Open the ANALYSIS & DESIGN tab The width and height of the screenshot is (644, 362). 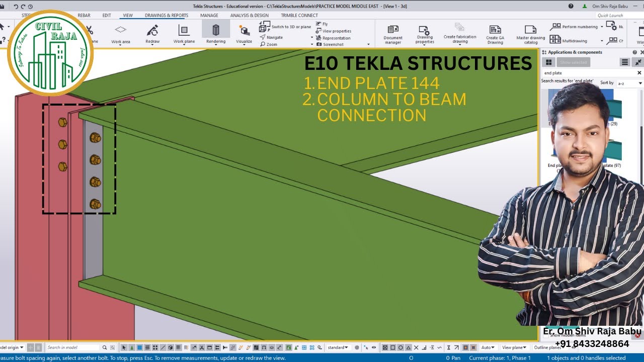tap(250, 16)
